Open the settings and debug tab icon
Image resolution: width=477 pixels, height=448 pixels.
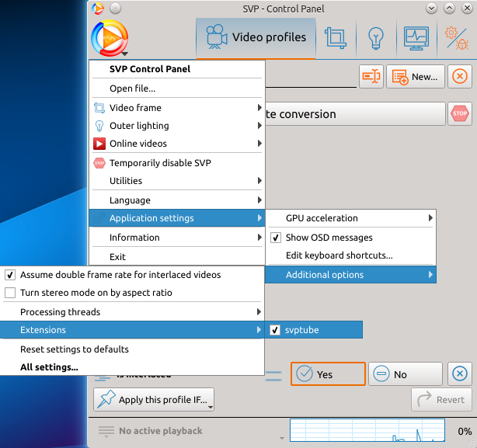(455, 37)
